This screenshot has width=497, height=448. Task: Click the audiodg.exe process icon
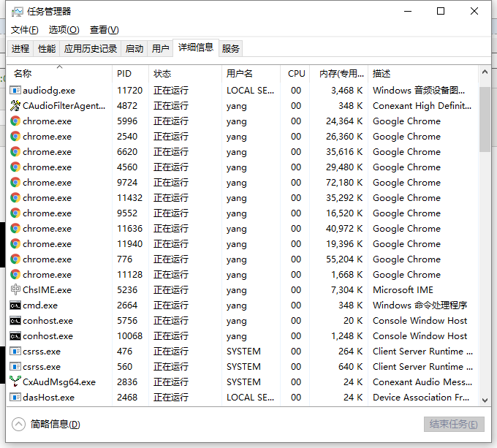tap(15, 91)
